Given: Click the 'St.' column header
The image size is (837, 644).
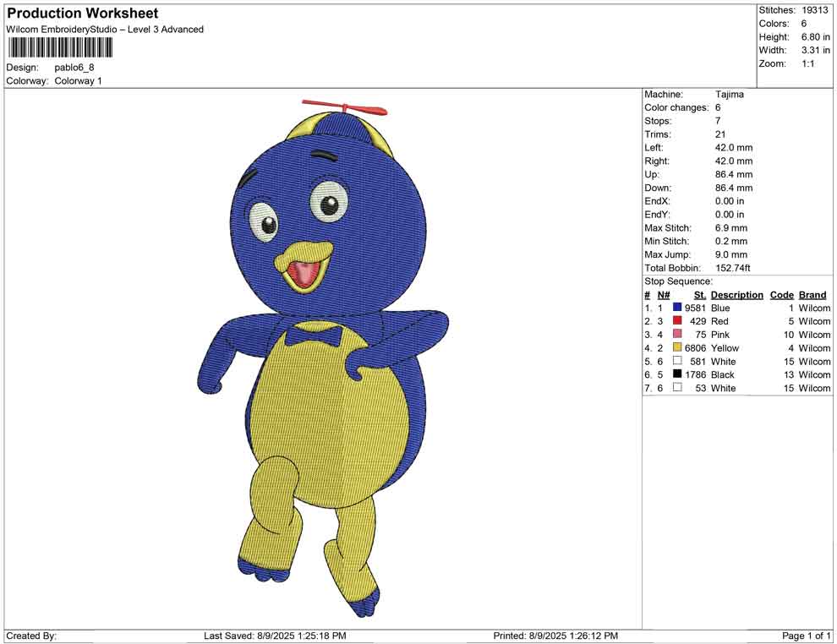Looking at the screenshot, I should [700, 295].
